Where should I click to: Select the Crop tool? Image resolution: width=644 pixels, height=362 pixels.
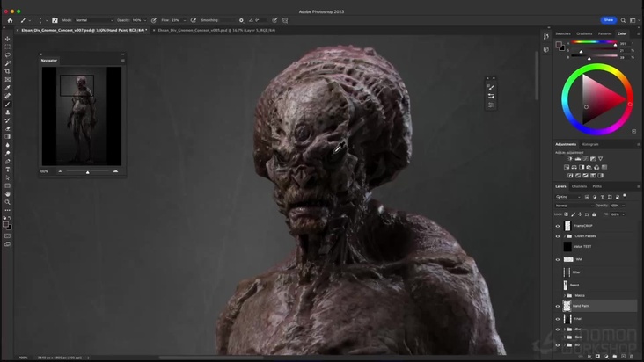[x=7, y=71]
